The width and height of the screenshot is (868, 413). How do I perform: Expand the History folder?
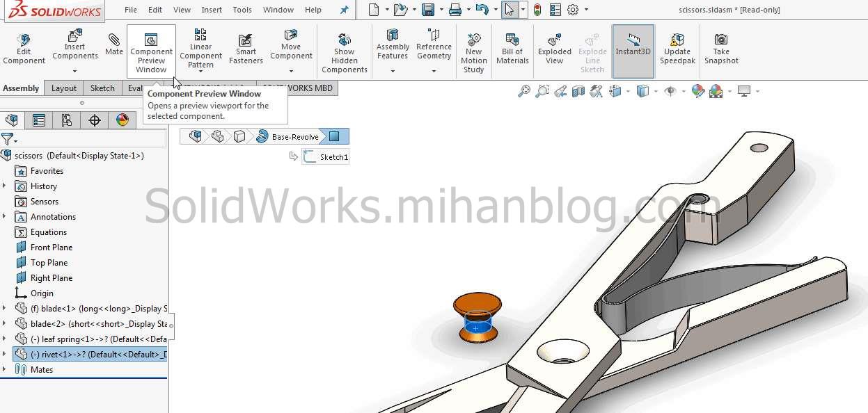pos(4,186)
